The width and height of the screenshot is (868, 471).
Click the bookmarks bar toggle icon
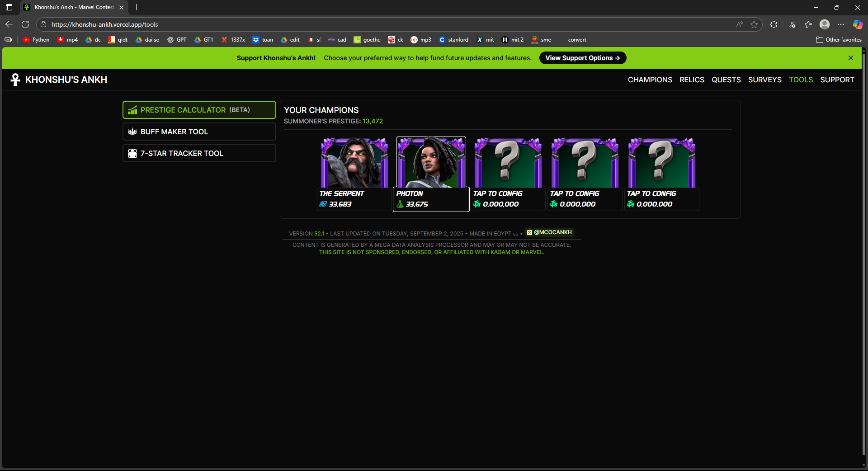8,40
